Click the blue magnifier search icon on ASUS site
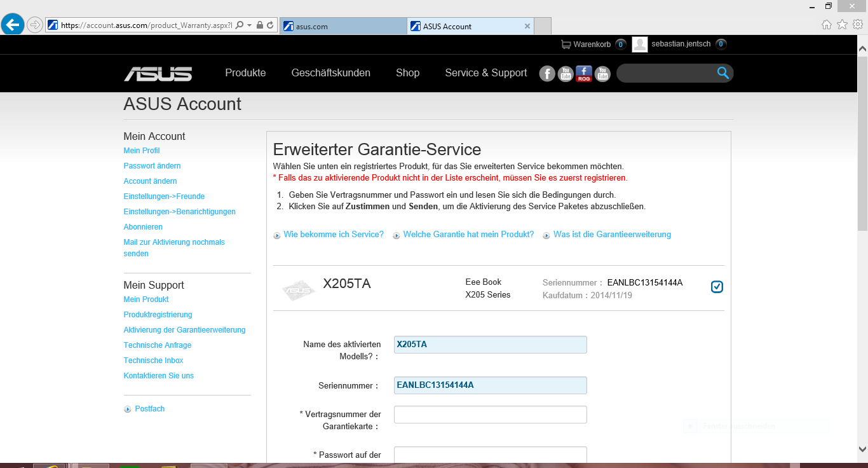 coord(722,73)
